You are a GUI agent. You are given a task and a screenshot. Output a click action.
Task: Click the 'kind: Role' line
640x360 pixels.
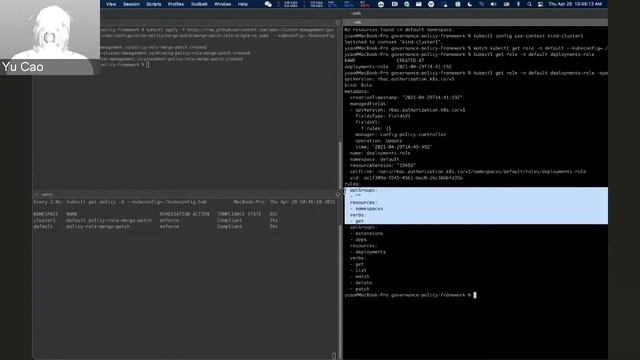(358, 85)
